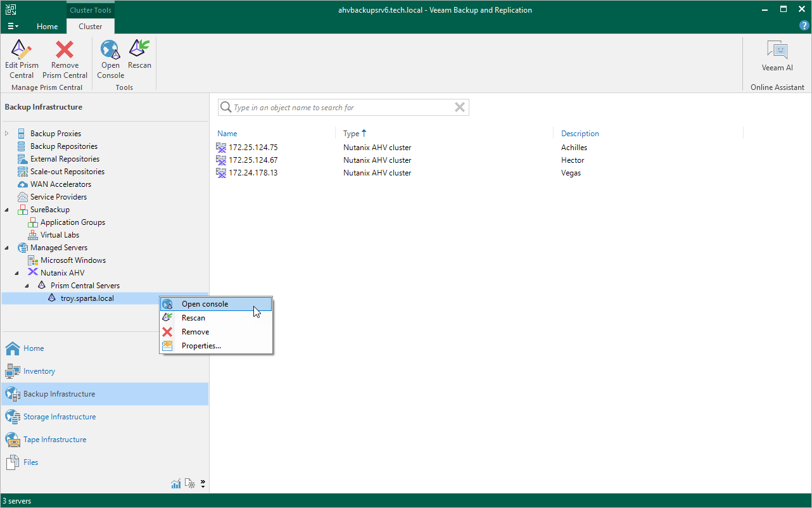The width and height of the screenshot is (812, 508).
Task: Select the Backup Proxies tree item
Action: [56, 134]
